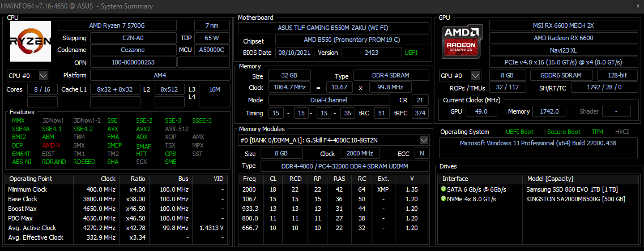Click the OPN 100-000000263 field
This screenshot has width=644, height=251.
pyautogui.click(x=134, y=63)
